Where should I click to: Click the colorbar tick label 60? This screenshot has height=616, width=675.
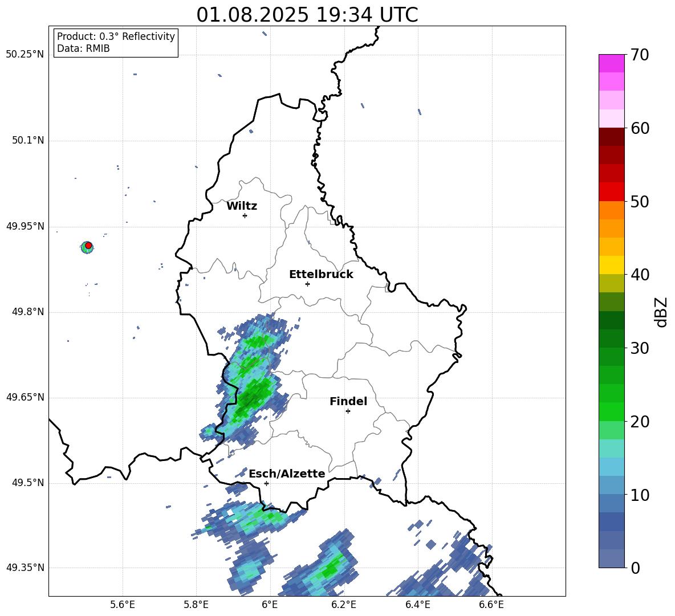point(640,128)
